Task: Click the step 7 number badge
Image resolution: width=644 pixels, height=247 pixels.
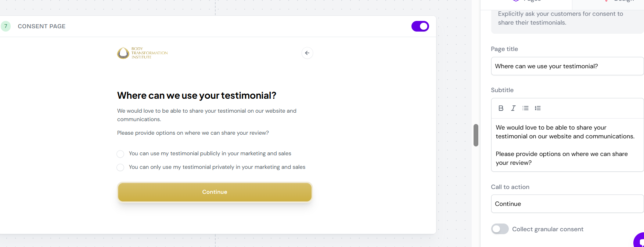Action: (x=6, y=26)
